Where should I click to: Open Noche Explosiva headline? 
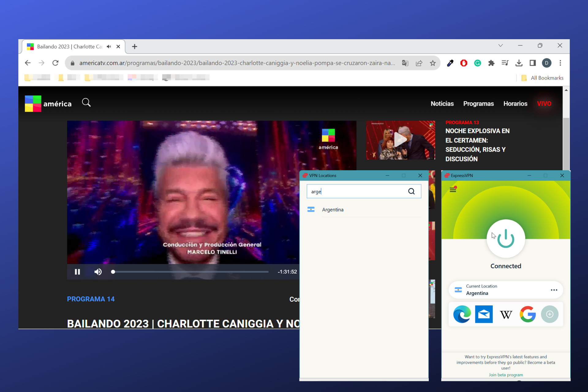point(477,145)
